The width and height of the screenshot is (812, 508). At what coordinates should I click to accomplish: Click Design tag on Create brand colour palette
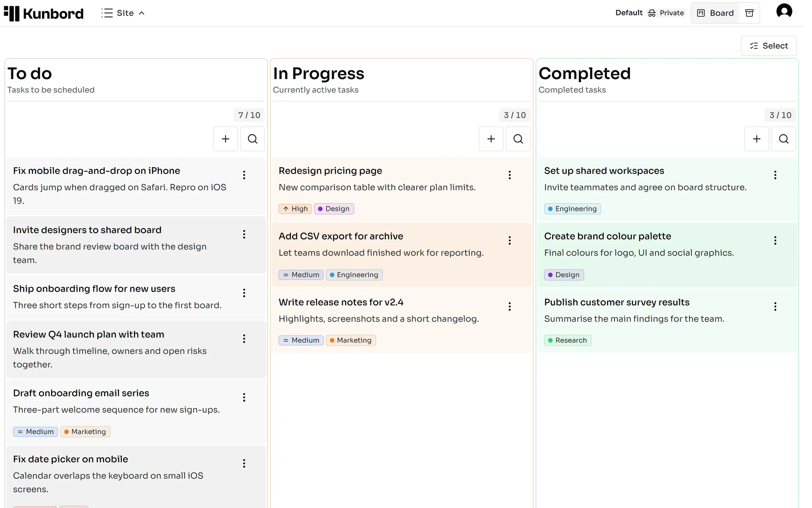(x=564, y=275)
